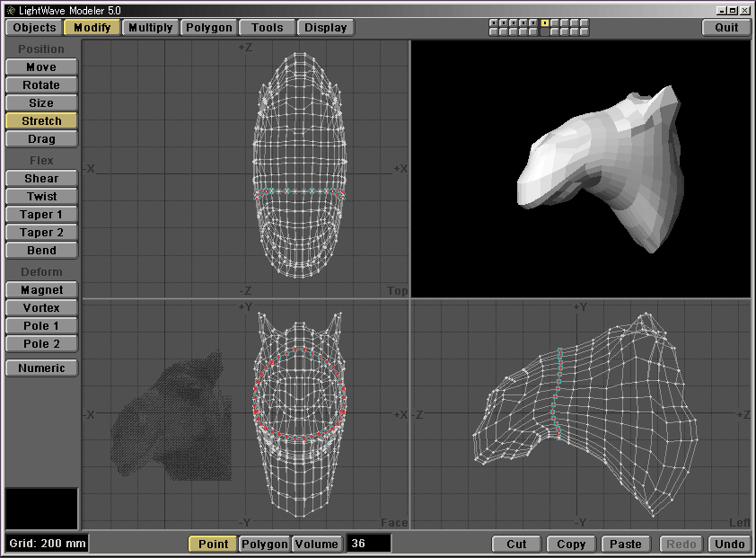Choose the Magnet deform tool
756x558 pixels.
click(x=41, y=290)
